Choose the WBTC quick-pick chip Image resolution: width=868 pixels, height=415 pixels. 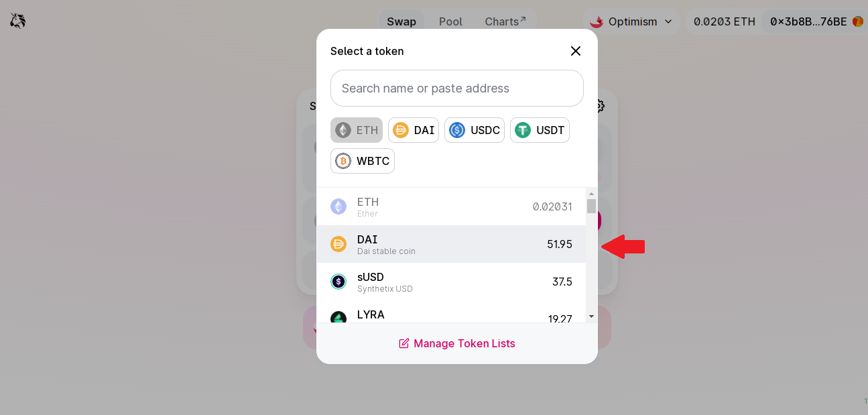363,161
